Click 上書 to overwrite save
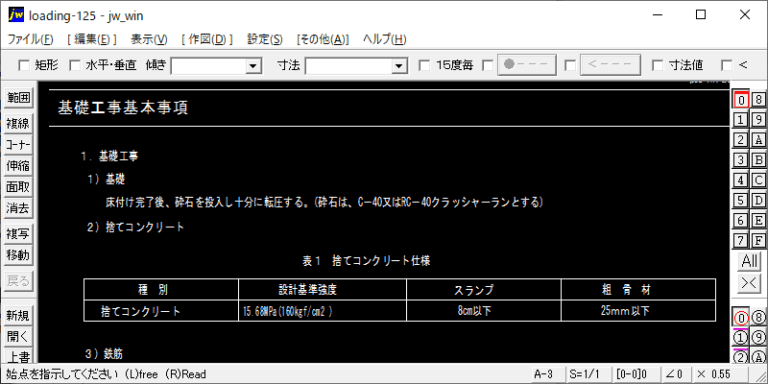768x384 pixels. 18,357
